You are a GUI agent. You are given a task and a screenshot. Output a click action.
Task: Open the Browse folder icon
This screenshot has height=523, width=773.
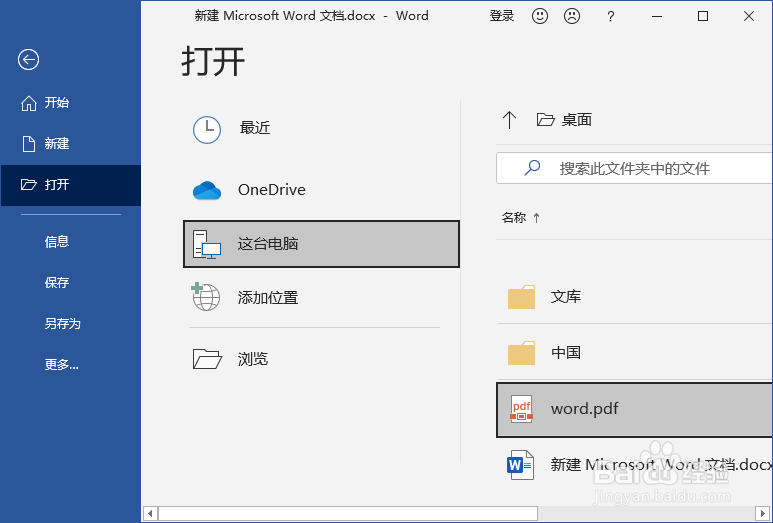coord(206,358)
